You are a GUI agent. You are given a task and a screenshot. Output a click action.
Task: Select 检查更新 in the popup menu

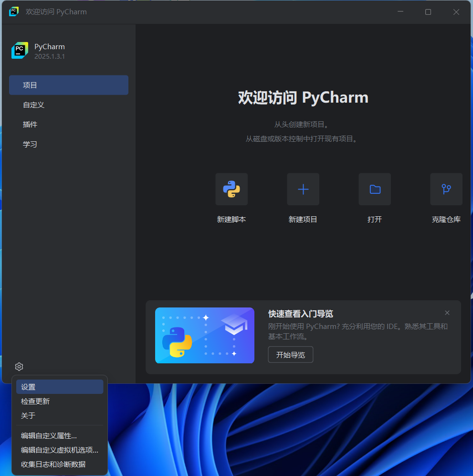coord(60,401)
